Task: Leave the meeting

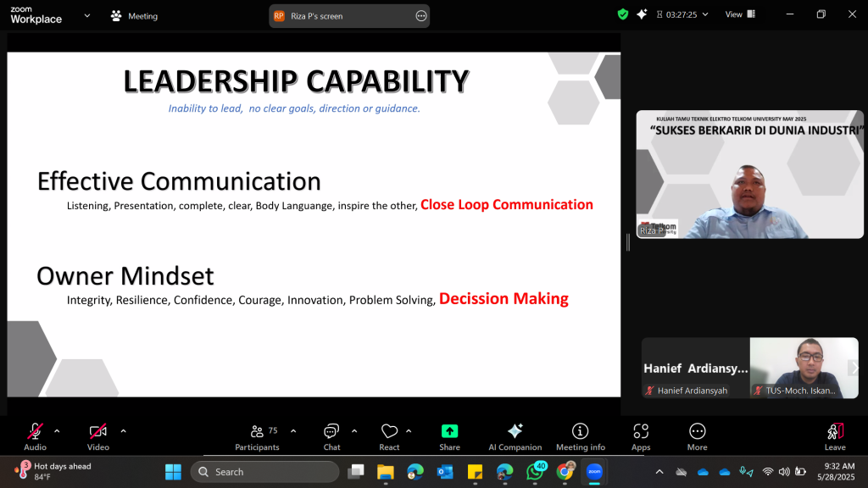Action: click(835, 436)
